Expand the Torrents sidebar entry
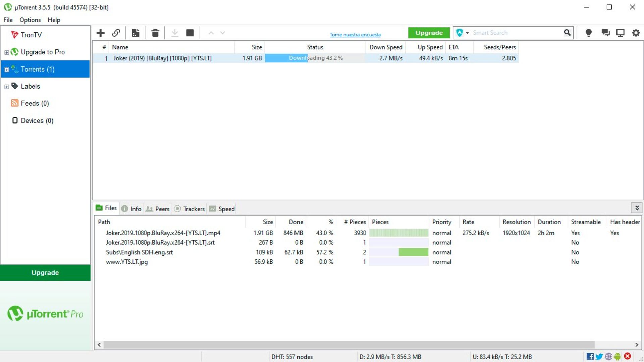 pos(6,69)
